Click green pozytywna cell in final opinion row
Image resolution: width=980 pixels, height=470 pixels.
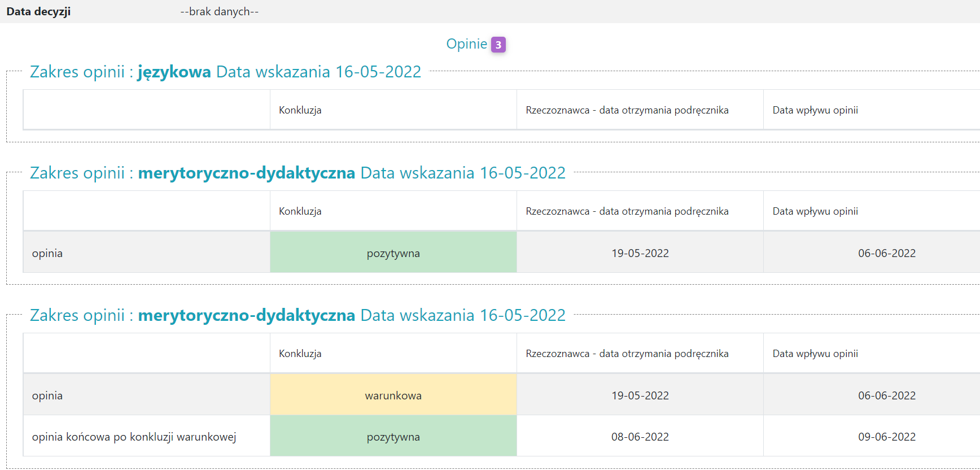[393, 437]
